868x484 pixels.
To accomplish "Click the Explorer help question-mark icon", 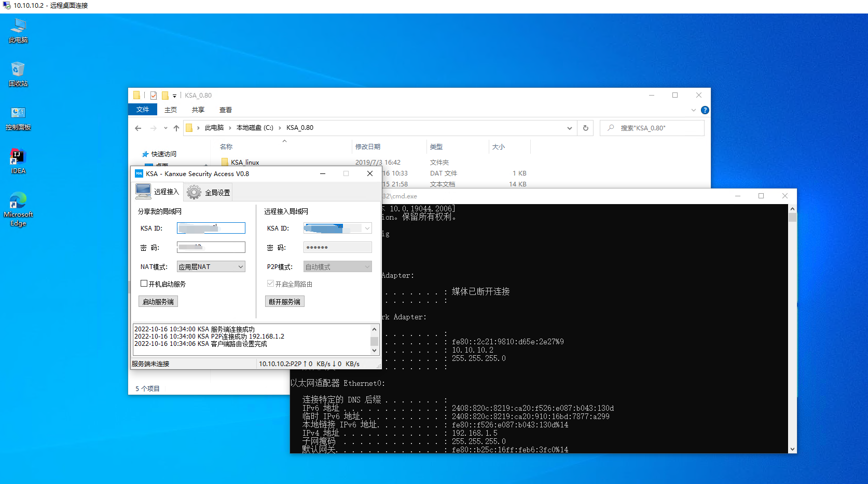I will [705, 110].
